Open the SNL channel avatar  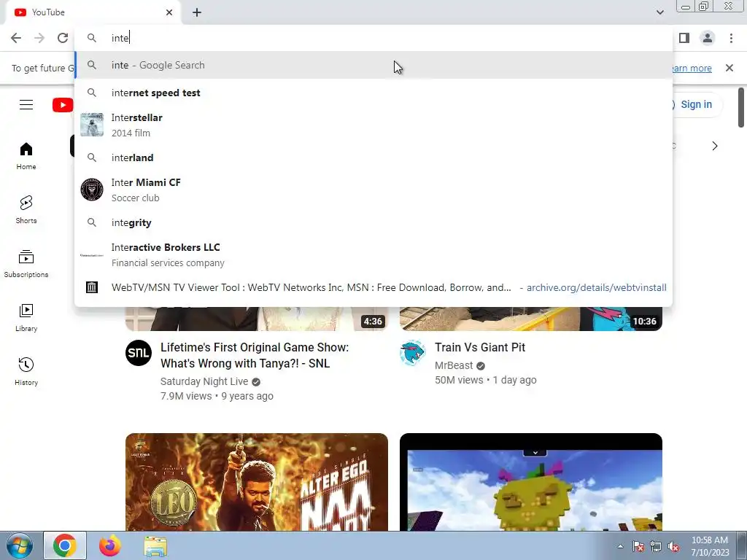(139, 353)
